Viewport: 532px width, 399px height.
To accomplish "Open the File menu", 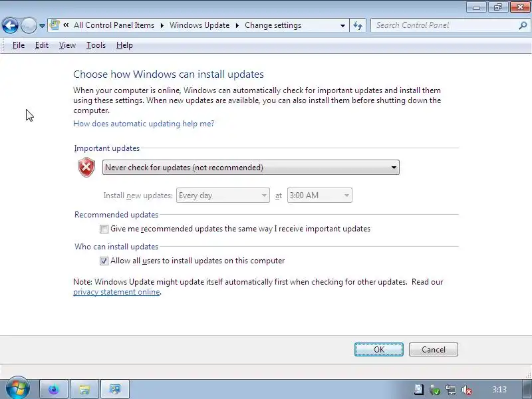I will (x=19, y=45).
